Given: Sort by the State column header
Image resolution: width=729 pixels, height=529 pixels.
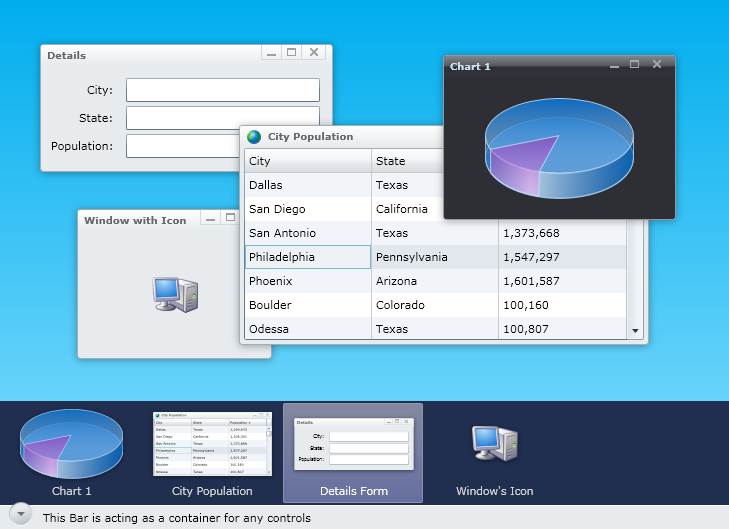Looking at the screenshot, I should click(x=408, y=161).
